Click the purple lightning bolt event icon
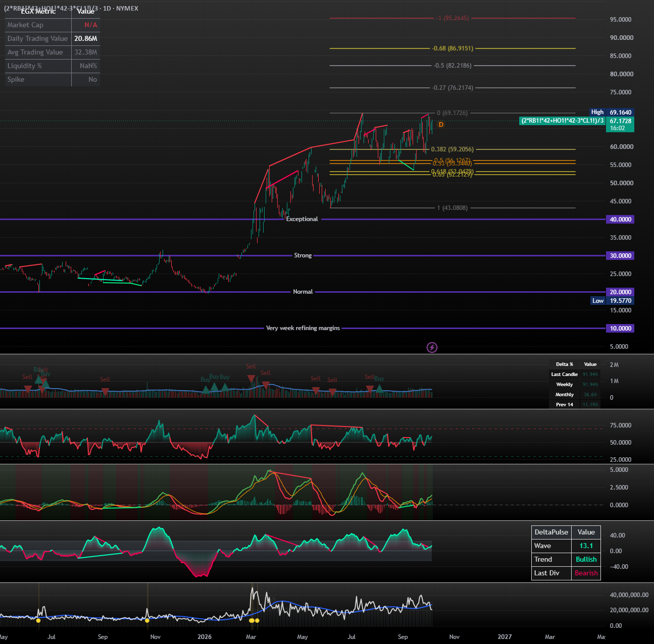Viewport: 654px width, 644px height. tap(432, 347)
